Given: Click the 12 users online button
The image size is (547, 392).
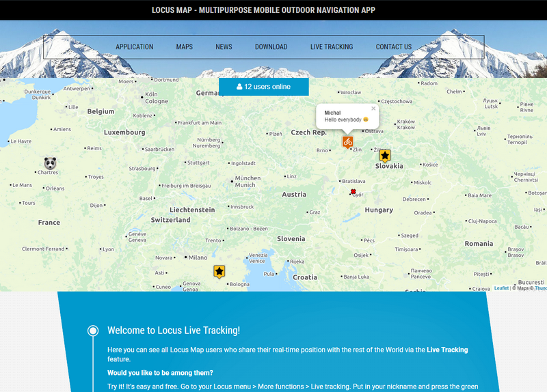Looking at the screenshot, I should [264, 87].
